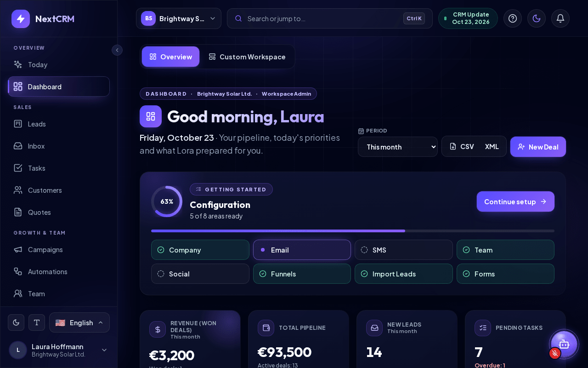The width and height of the screenshot is (588, 368).
Task: Open Inbox in the sidebar
Action: point(59,146)
